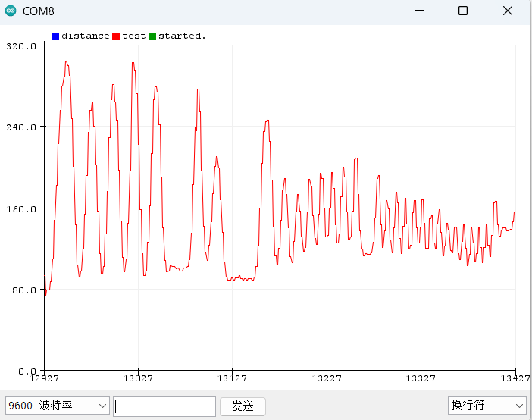Click the 13327 X-axis tick label
The width and height of the screenshot is (532, 420).
pos(421,378)
